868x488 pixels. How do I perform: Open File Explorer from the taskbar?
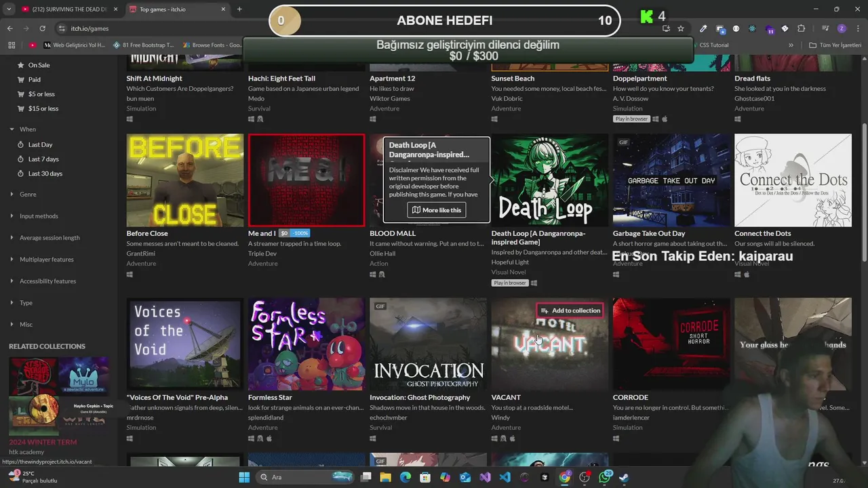point(386,477)
